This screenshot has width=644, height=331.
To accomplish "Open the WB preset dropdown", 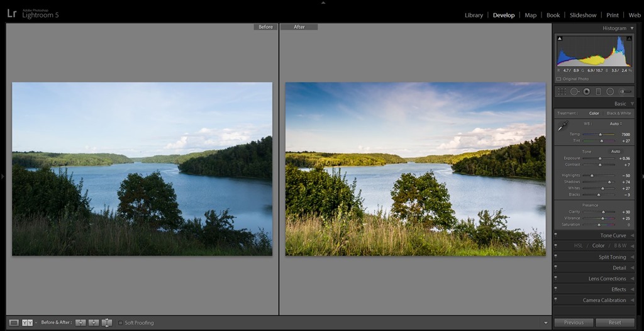I will 616,123.
